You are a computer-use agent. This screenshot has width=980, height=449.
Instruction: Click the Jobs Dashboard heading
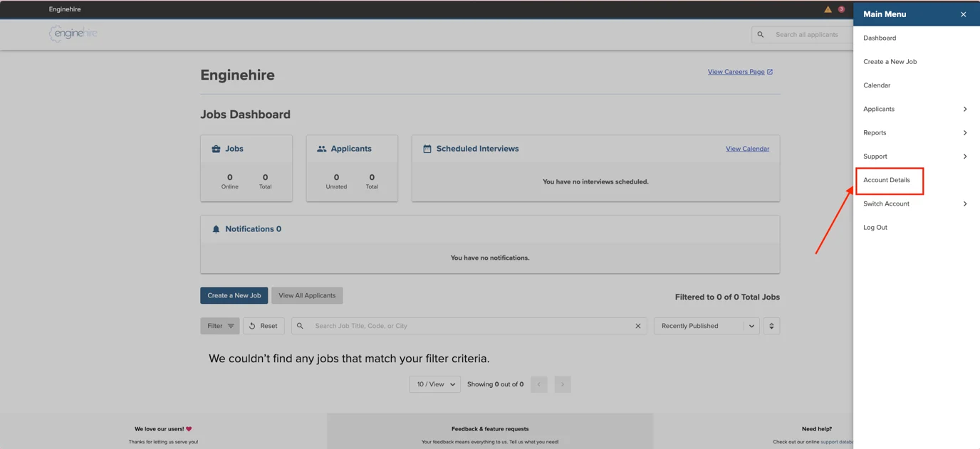coord(245,115)
